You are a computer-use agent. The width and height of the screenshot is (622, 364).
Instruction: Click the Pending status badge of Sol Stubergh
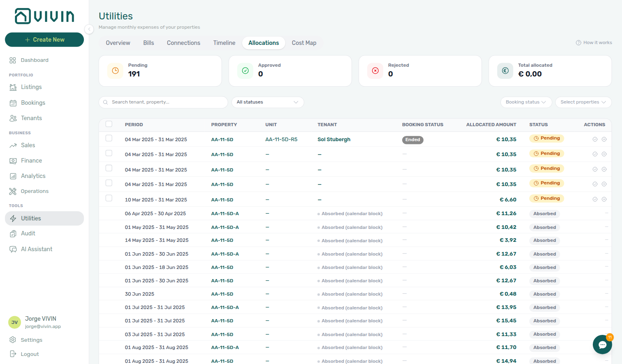546,138
